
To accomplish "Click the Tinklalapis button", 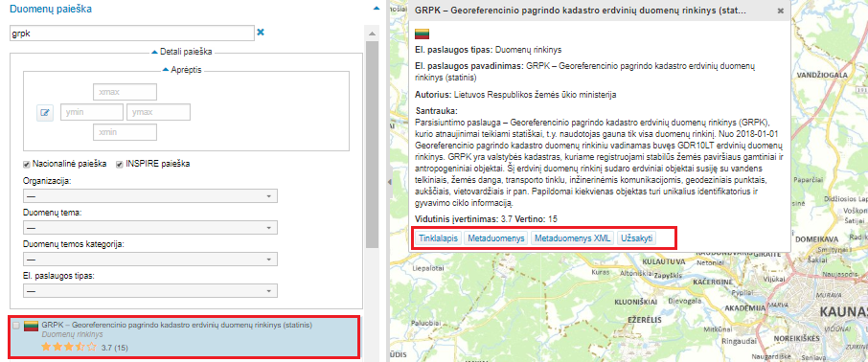I will 438,238.
